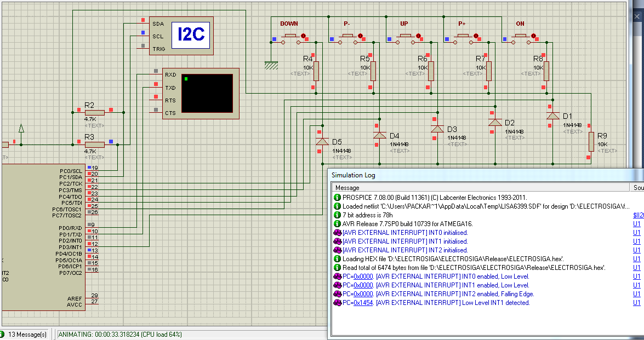This screenshot has height=340, width=644.
Task: Select diode D5 symbol
Action: (x=322, y=142)
